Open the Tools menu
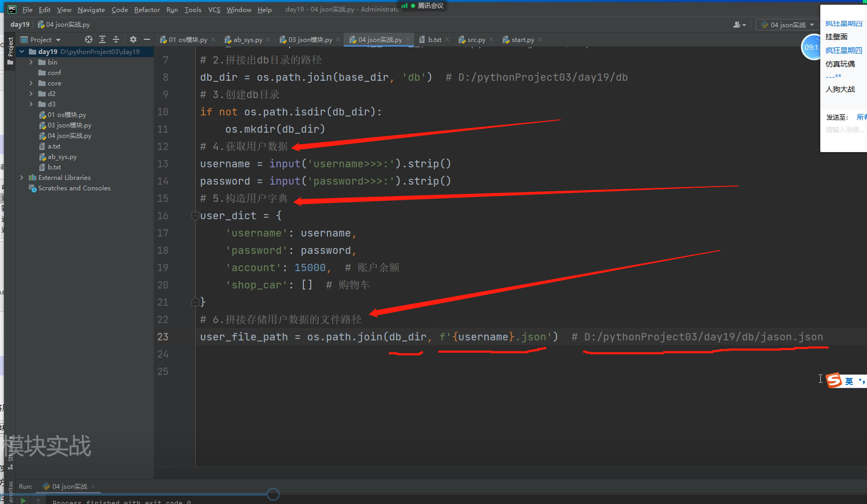This screenshot has width=867, height=504. point(193,9)
